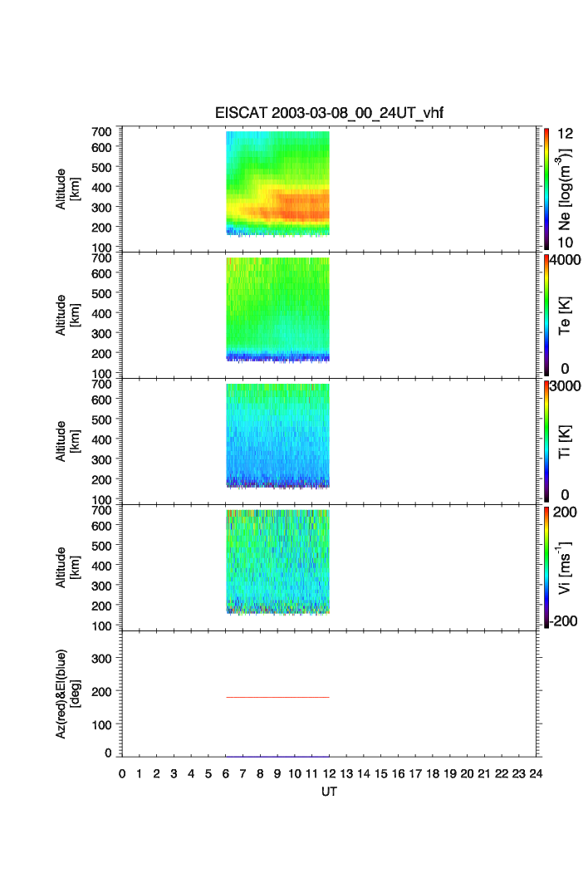Click the UT x-axis label

click(x=330, y=792)
